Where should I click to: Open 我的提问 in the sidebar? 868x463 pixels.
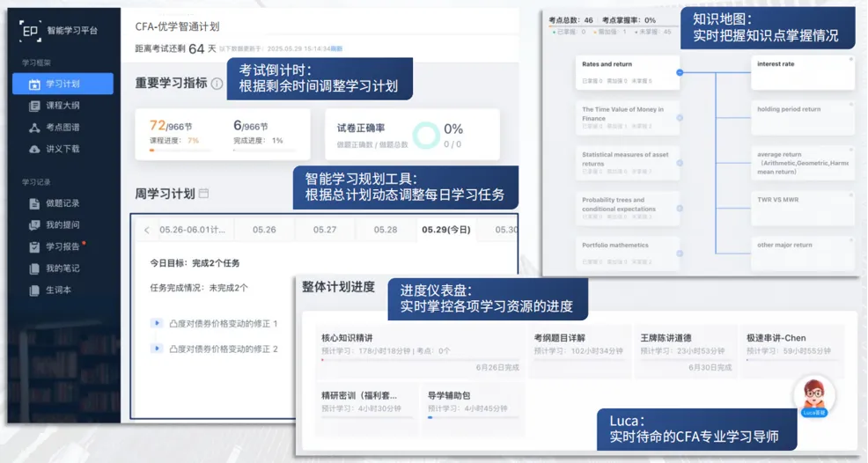62,224
